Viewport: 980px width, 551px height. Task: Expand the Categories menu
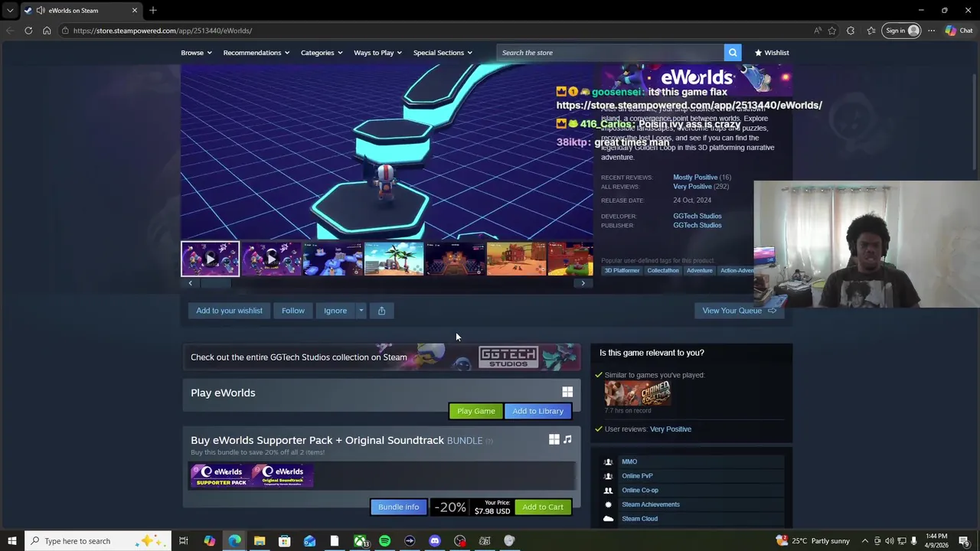click(322, 53)
